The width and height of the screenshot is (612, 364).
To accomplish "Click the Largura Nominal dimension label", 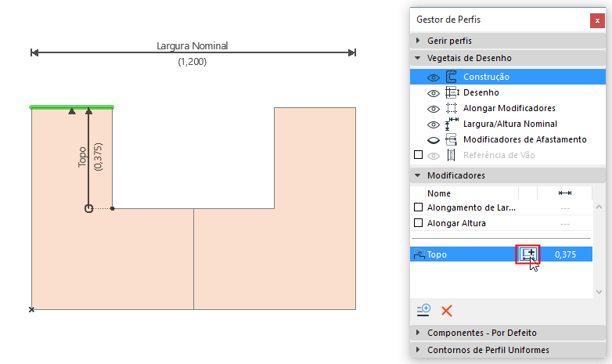I will 192,45.
